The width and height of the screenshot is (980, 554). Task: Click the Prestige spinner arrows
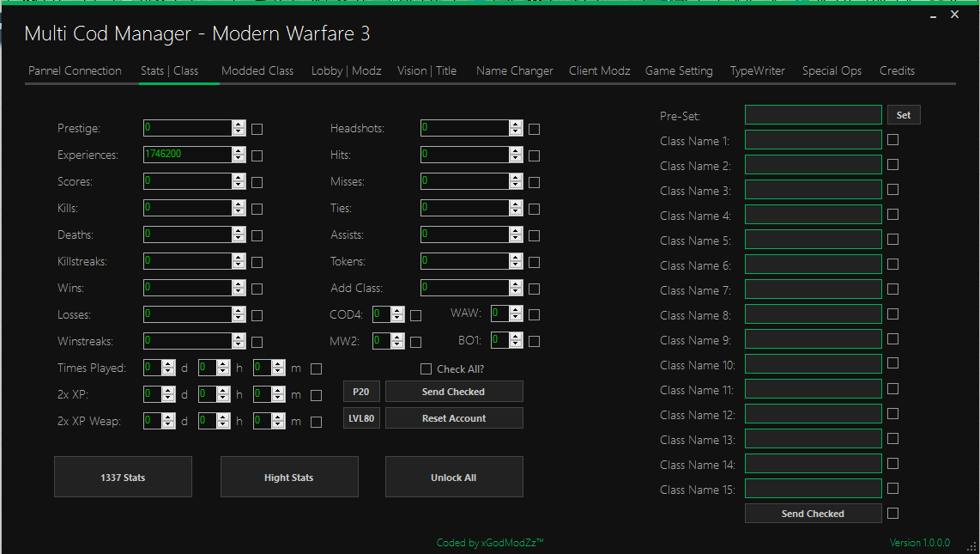click(238, 128)
